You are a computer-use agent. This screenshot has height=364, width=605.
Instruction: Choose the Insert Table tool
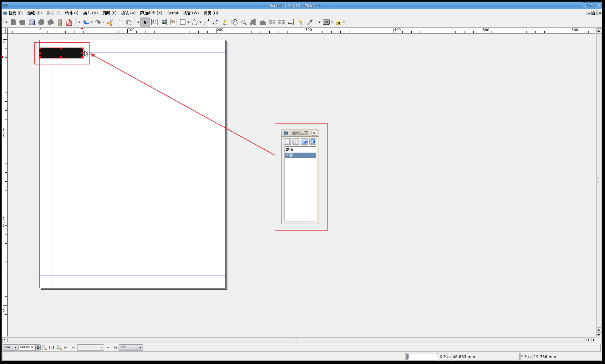click(173, 22)
